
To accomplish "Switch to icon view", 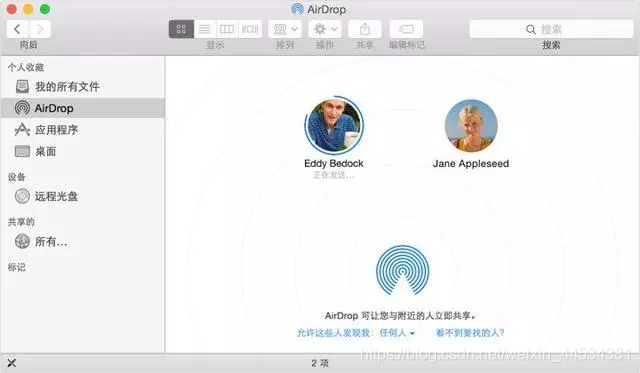I will 181,29.
